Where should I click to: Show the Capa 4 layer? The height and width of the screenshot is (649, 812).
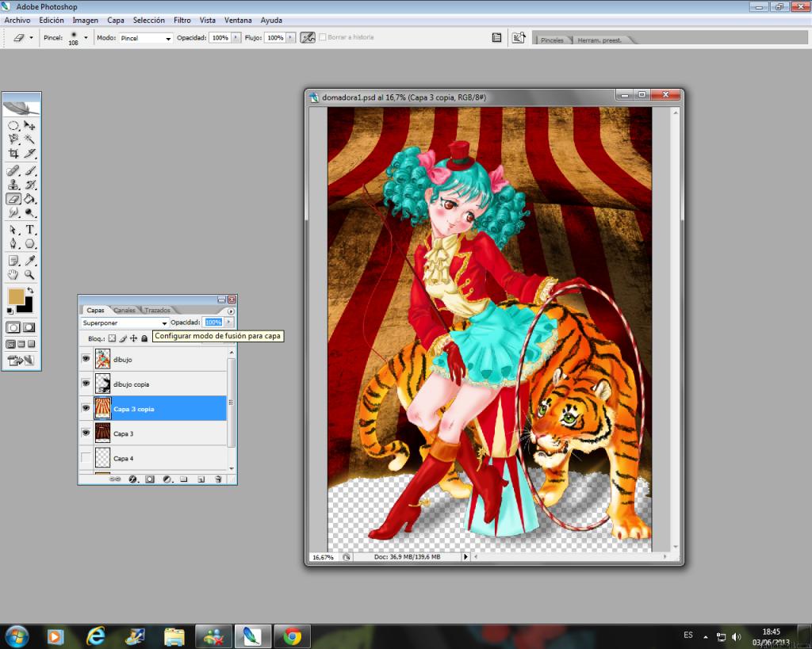coord(86,458)
